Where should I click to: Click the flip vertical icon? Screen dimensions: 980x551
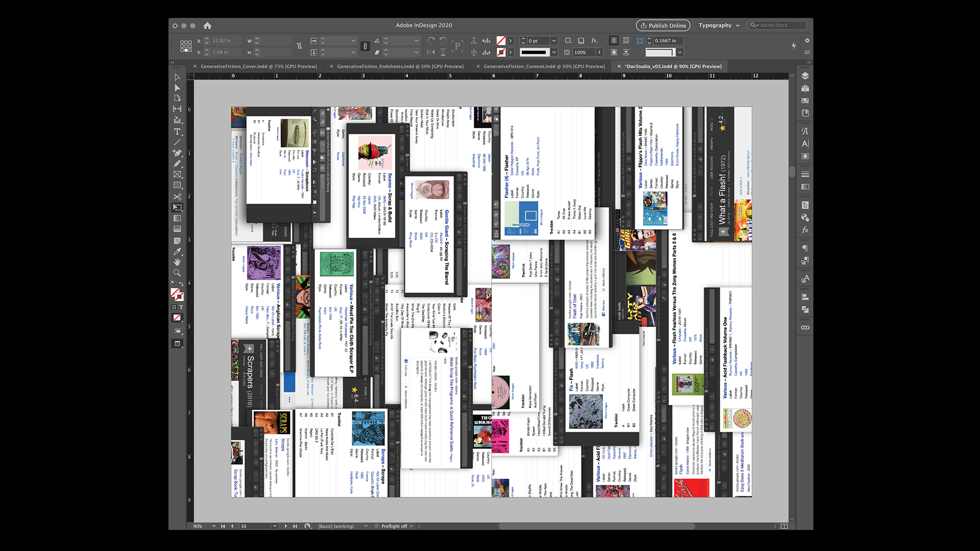click(x=443, y=52)
